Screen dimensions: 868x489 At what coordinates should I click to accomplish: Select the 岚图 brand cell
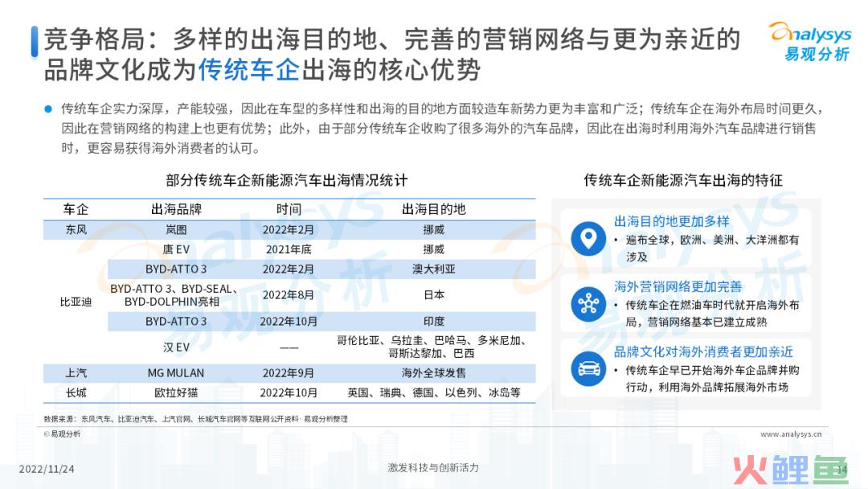point(176,229)
